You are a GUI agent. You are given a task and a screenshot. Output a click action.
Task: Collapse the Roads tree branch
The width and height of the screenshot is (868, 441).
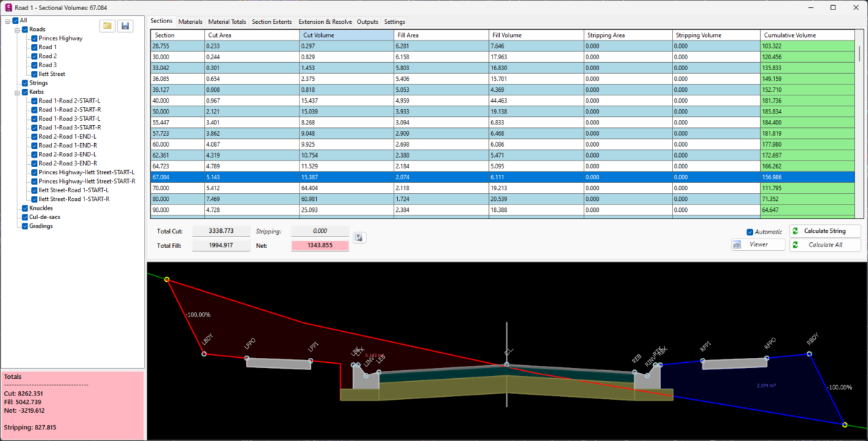(16, 30)
